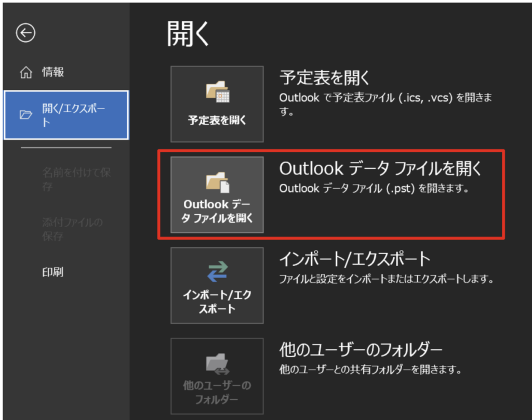The image size is (532, 420).
Task: Click the large 予定表を開く heading
Action: 325,79
